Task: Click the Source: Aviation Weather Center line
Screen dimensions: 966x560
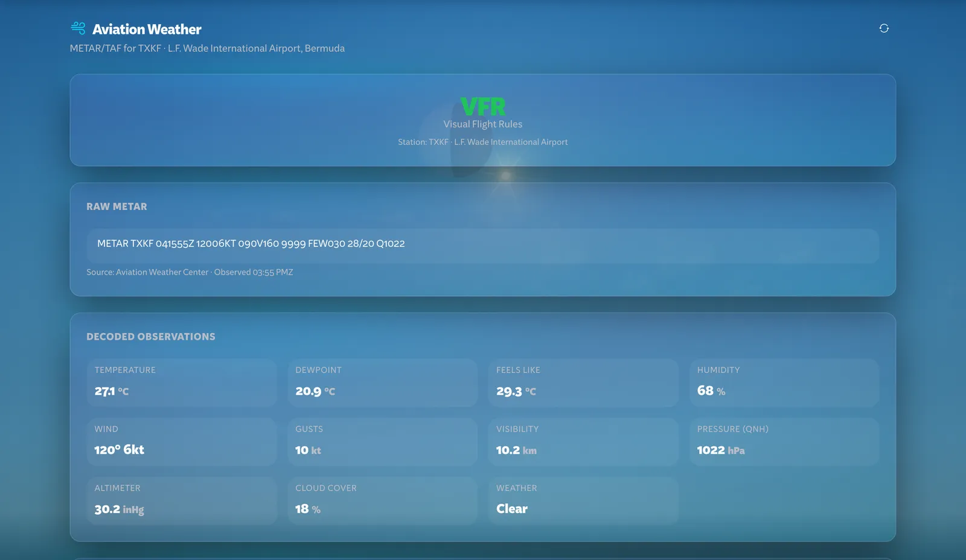Action: click(x=190, y=272)
